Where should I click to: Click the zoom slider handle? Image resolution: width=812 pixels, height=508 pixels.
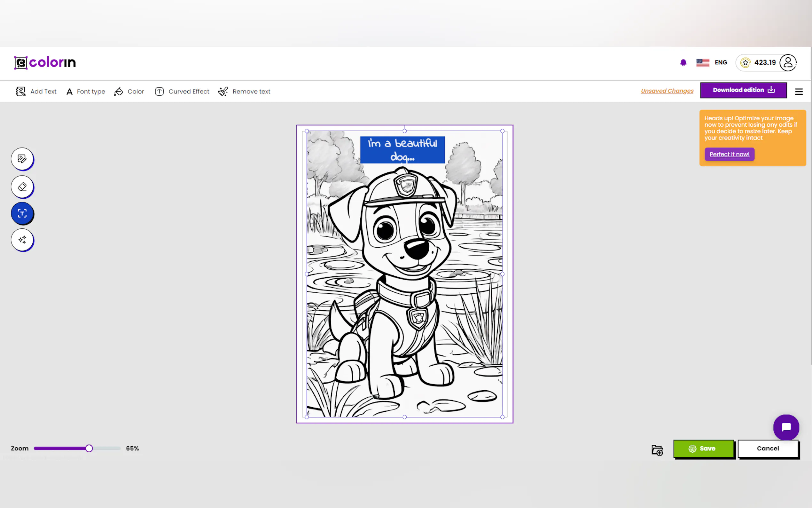[89, 448]
